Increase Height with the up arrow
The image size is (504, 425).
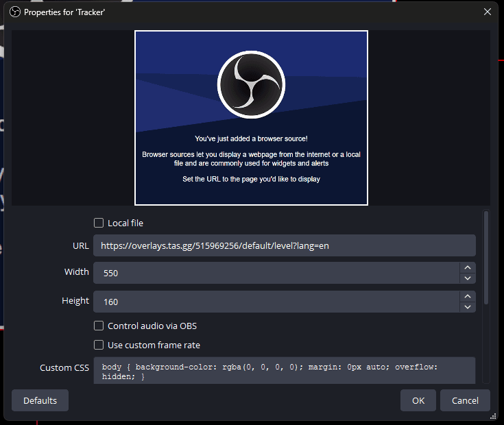[468, 297]
